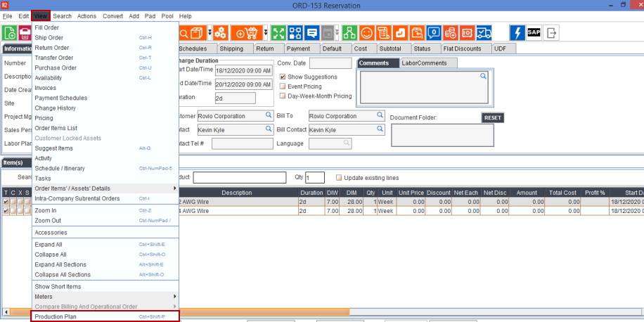Click the Qty input field
This screenshot has height=322, width=644.
click(x=314, y=177)
